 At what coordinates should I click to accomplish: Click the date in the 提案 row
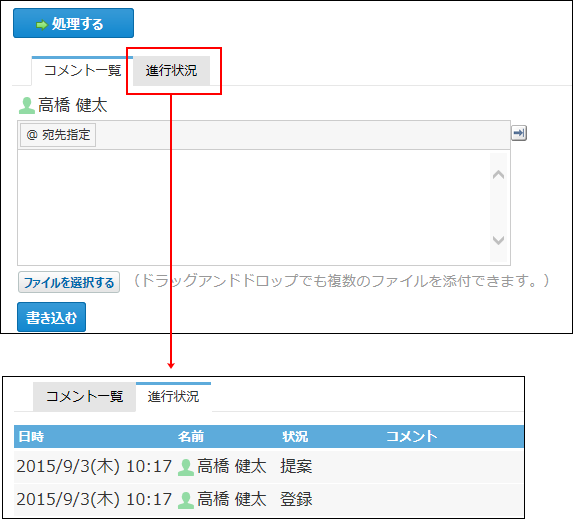click(x=94, y=466)
